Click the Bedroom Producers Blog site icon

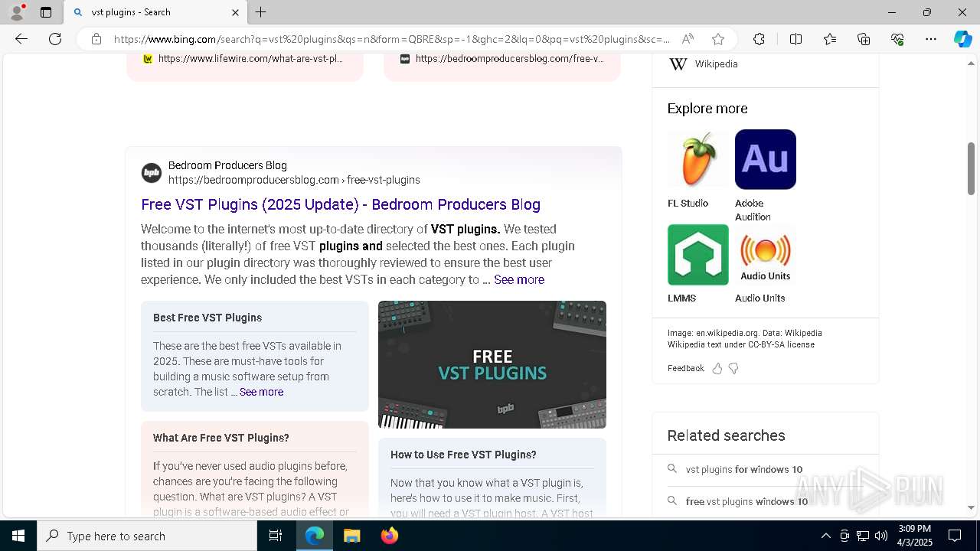coord(152,173)
